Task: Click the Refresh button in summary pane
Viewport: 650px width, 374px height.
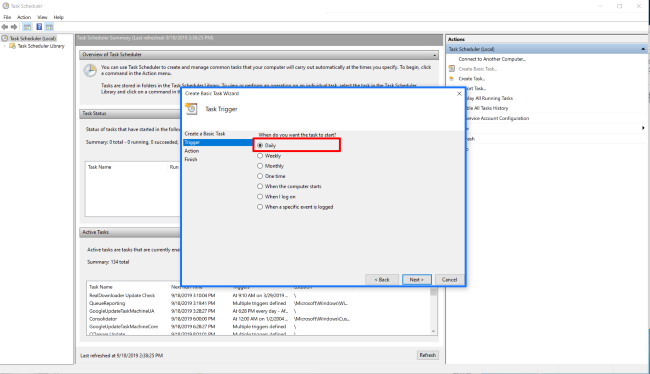Action: coord(427,355)
